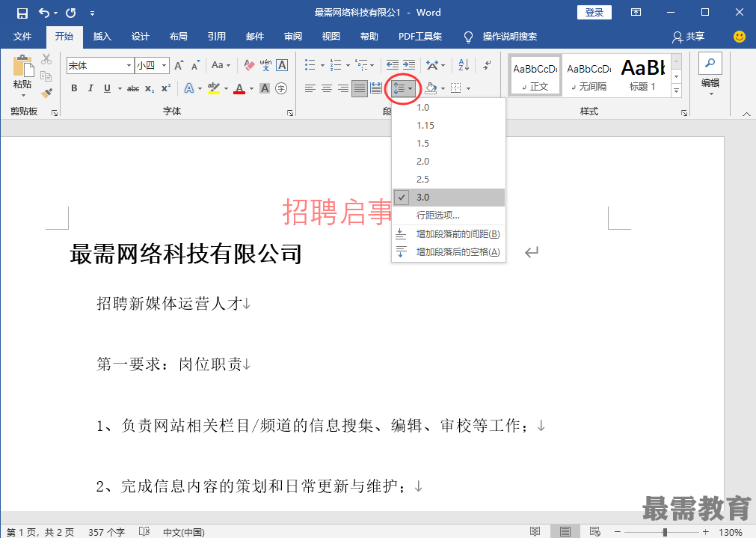
Task: Apply subscript x₂ formatting
Action: (150, 88)
